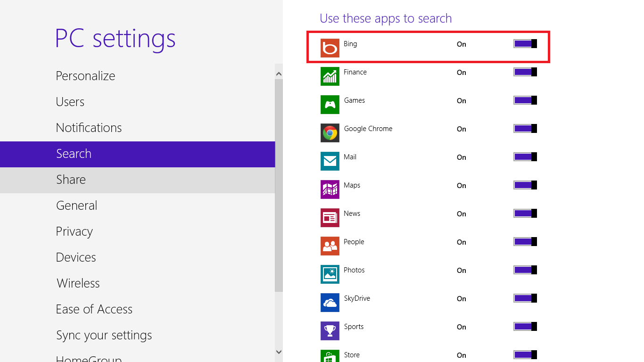This screenshot has width=644, height=362.
Task: Click the News app icon
Action: click(330, 218)
